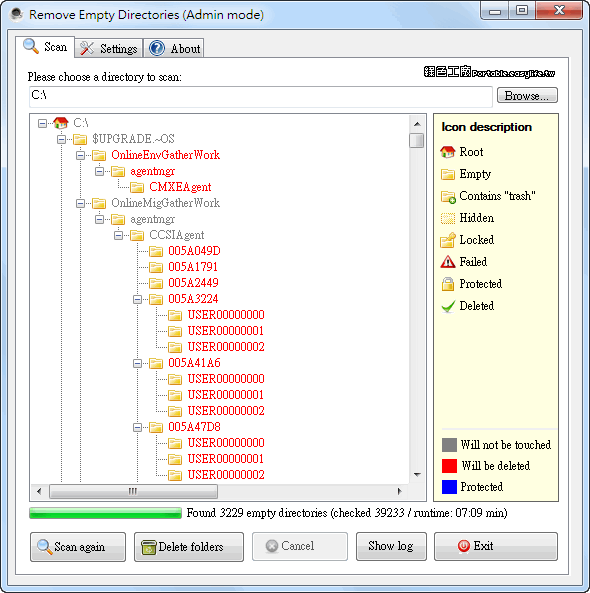Screen dimensions: 590x593
Task: Collapse the $UPGRADE.~OS node
Action: click(61, 140)
